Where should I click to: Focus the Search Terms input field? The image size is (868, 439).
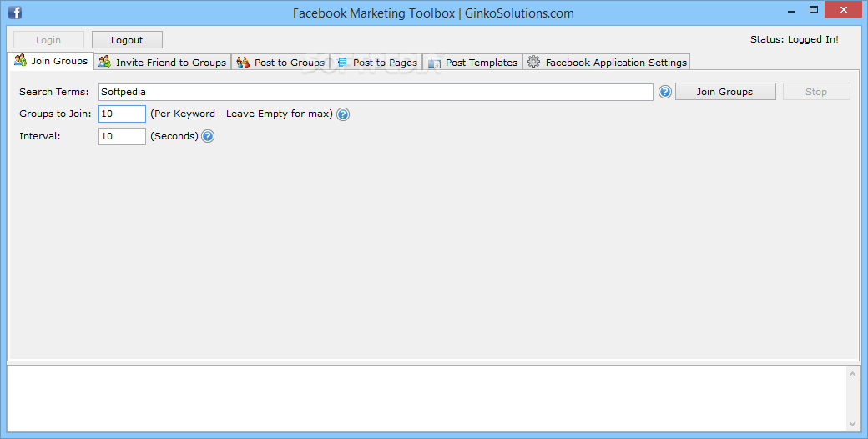point(376,92)
